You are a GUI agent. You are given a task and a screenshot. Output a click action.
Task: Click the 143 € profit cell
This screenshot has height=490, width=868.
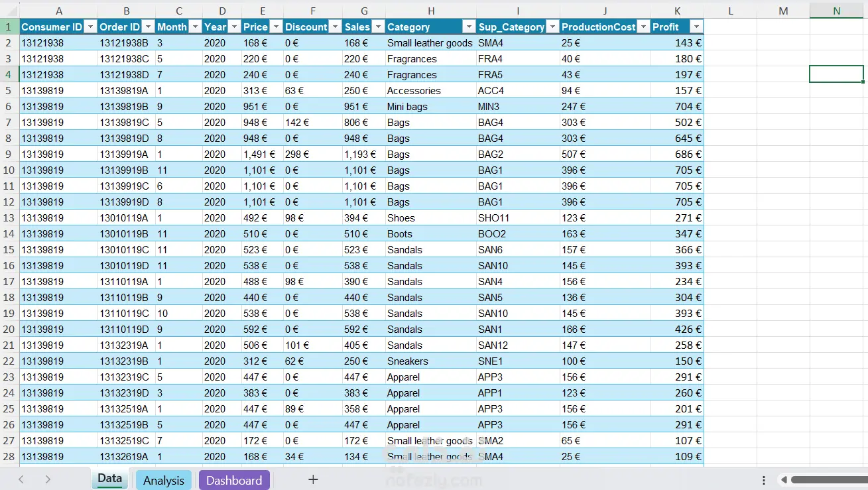[x=677, y=43]
